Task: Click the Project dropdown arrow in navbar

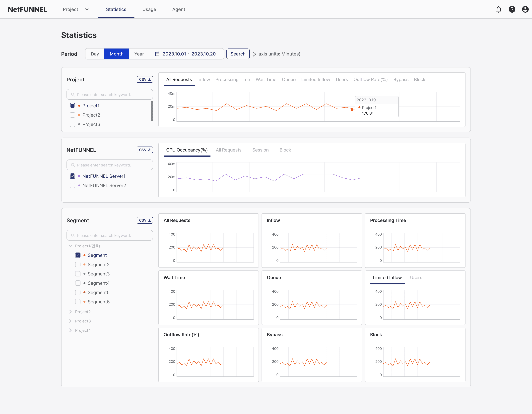Action: pyautogui.click(x=86, y=9)
